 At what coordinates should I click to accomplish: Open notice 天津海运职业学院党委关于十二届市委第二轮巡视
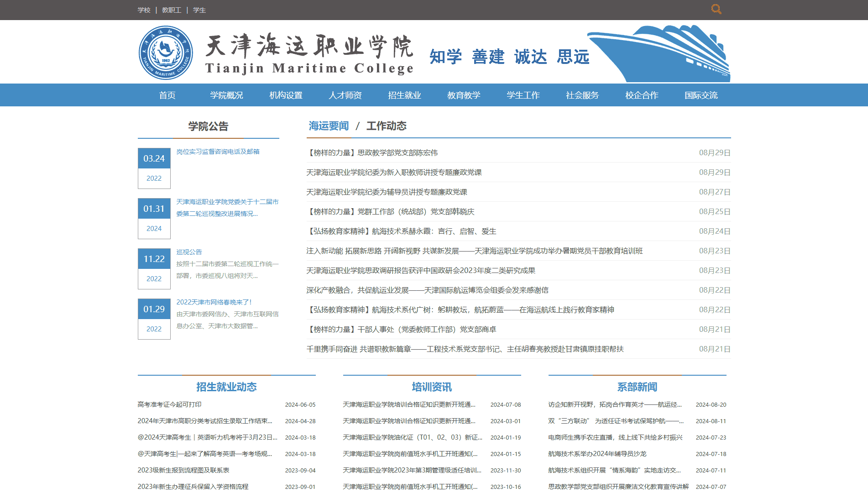pos(227,208)
